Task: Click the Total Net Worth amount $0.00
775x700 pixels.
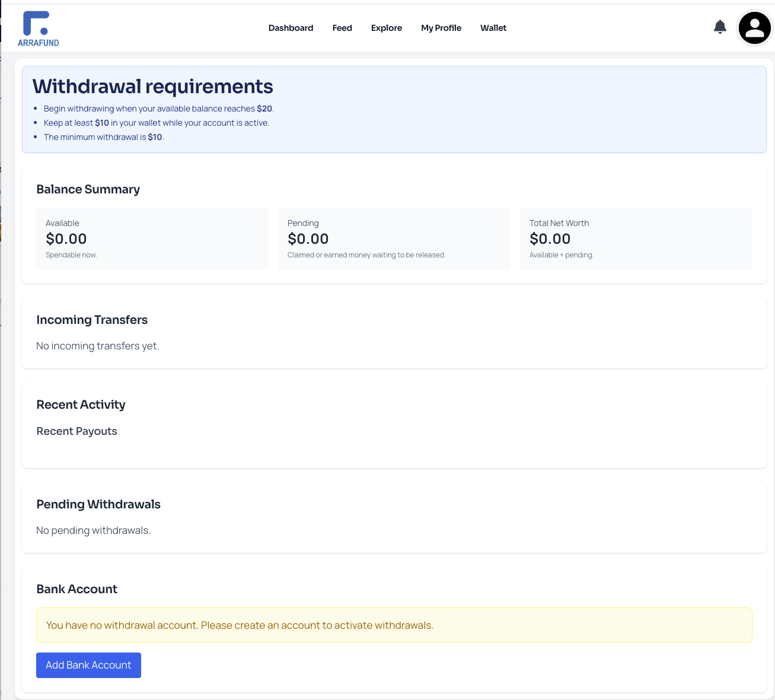Action: 550,239
